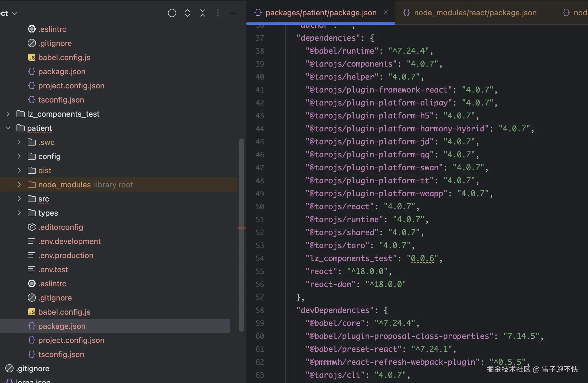588x383 pixels.
Task: Click the babel.config.js JS file icon under patient
Action: [x=32, y=312]
